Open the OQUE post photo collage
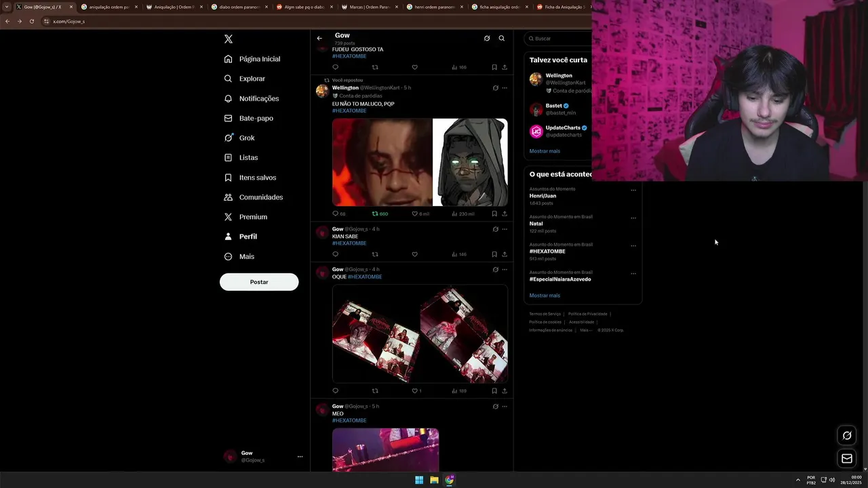 pos(420,333)
